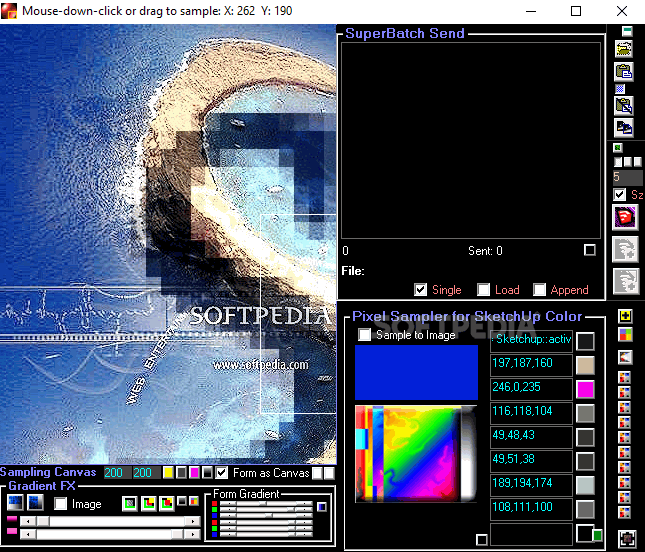Click the rainbow color picker palette
Viewport: 645px width, 552px height.
416,454
